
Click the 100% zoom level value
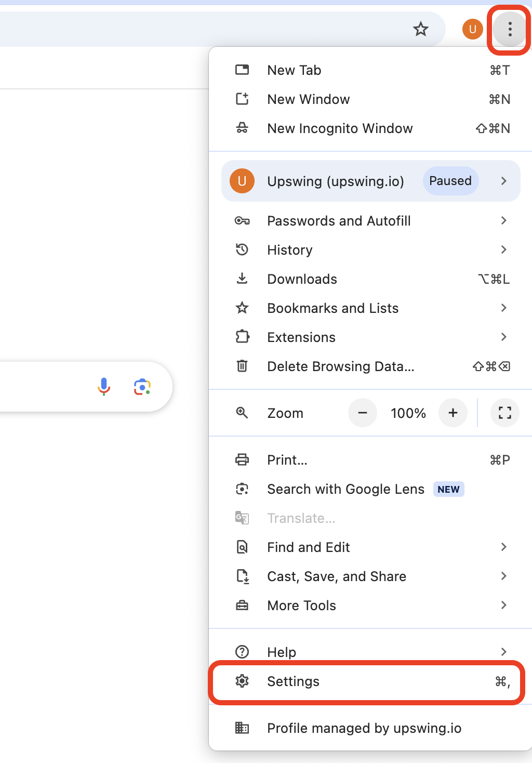click(408, 413)
